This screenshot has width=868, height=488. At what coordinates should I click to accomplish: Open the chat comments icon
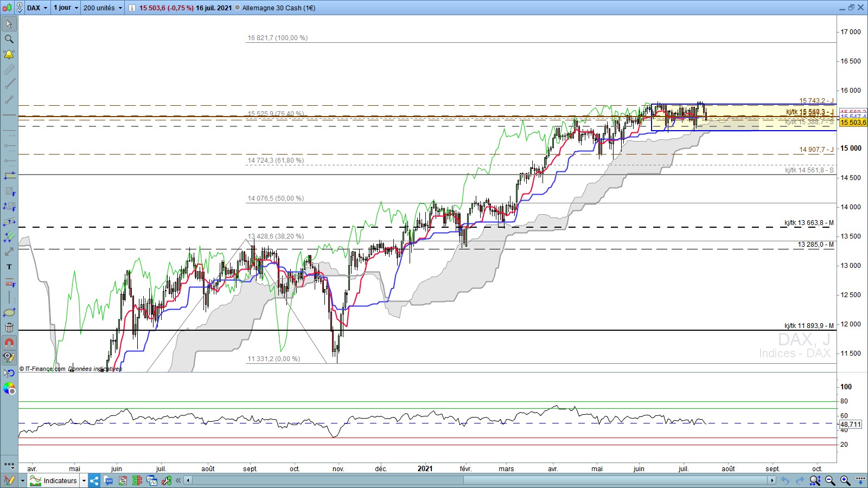tap(108, 480)
